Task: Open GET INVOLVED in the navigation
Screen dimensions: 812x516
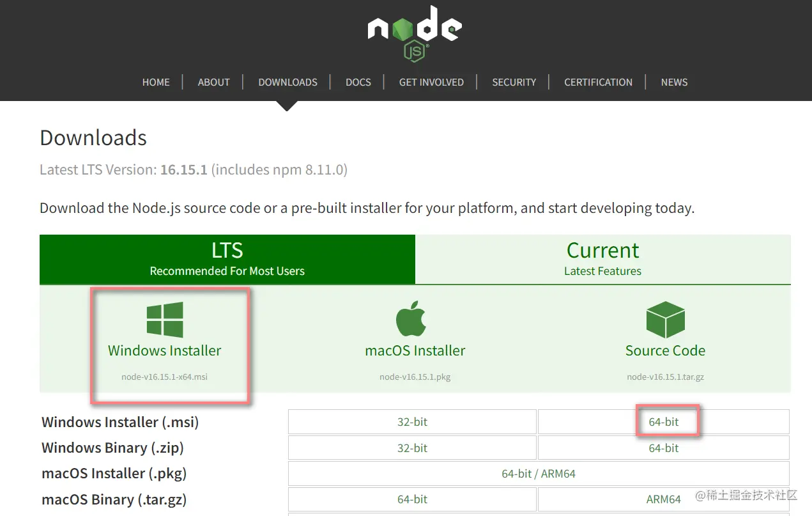Action: [x=431, y=82]
